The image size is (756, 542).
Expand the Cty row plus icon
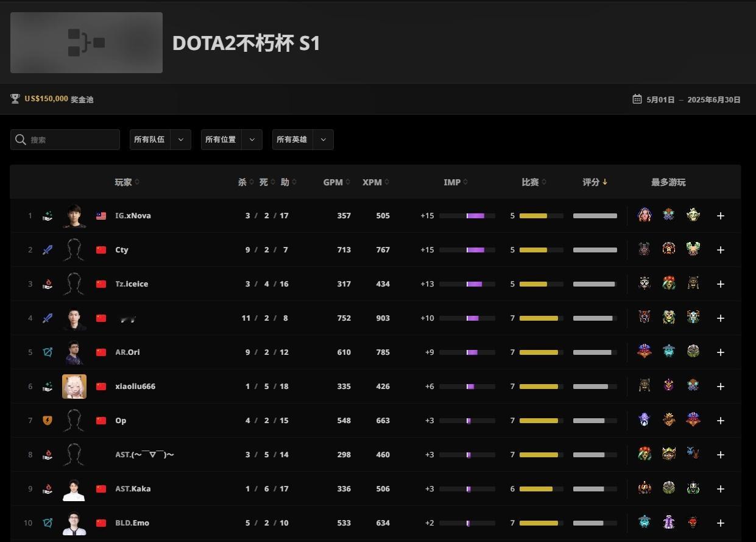pyautogui.click(x=721, y=250)
